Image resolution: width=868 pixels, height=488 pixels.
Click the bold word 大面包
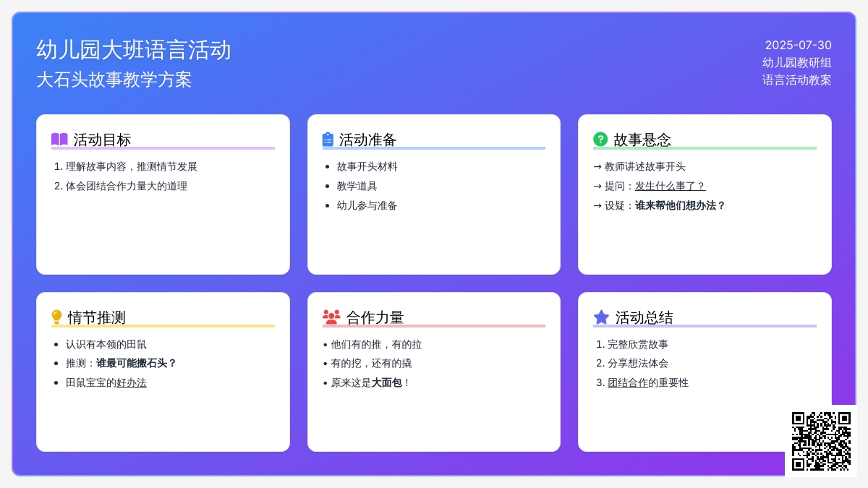point(387,382)
